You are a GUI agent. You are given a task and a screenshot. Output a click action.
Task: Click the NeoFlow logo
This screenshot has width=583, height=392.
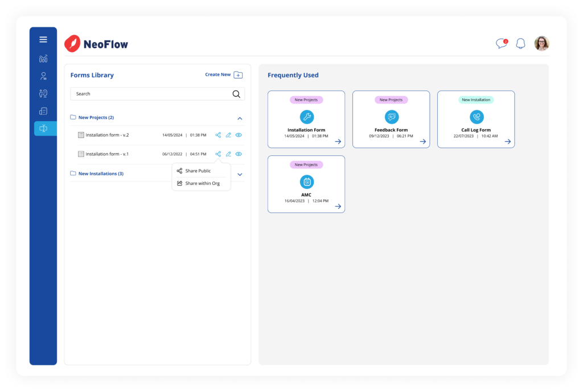click(x=96, y=44)
